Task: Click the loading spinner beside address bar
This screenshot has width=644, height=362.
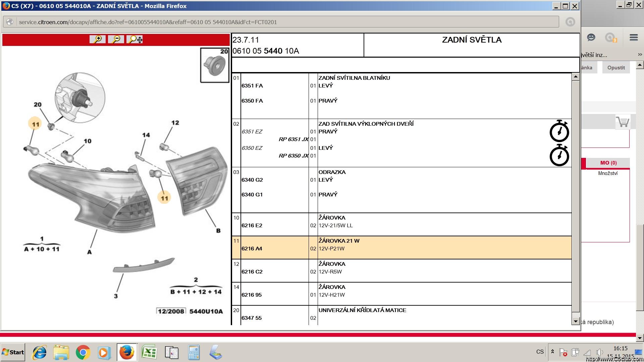Action: tap(570, 22)
